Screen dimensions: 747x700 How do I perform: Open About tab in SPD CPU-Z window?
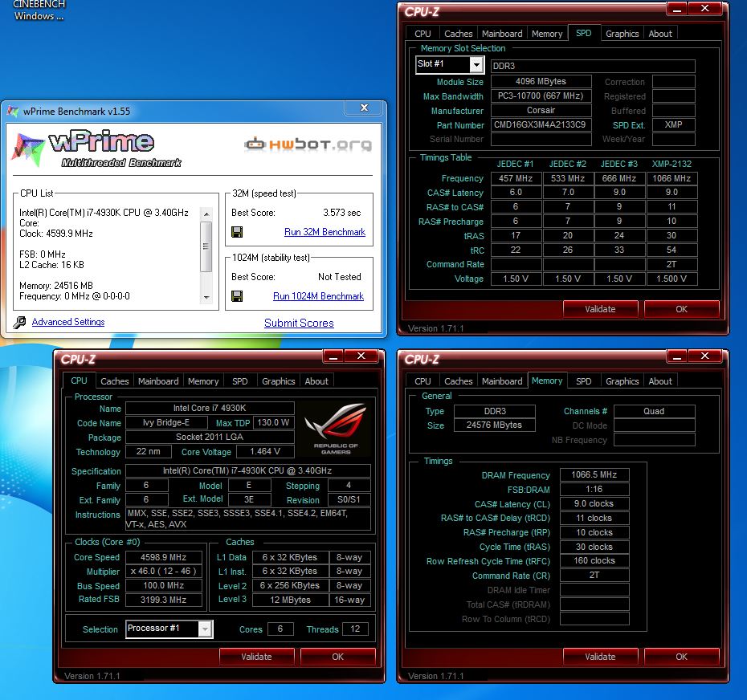(x=660, y=34)
